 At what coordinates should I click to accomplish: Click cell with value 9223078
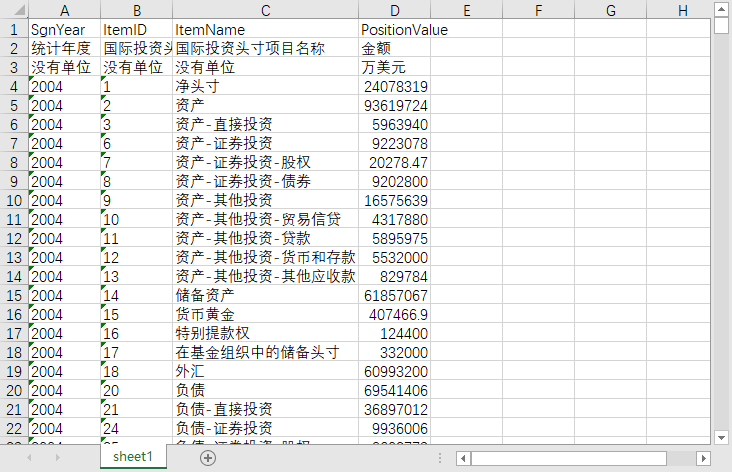pos(394,143)
